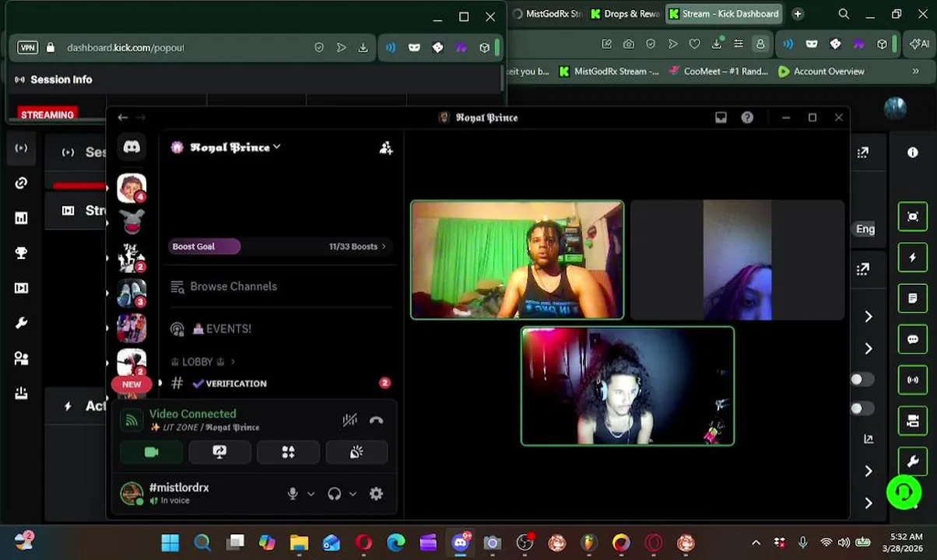The image size is (937, 560).
Task: Toggle Discord camera video button
Action: (x=151, y=453)
